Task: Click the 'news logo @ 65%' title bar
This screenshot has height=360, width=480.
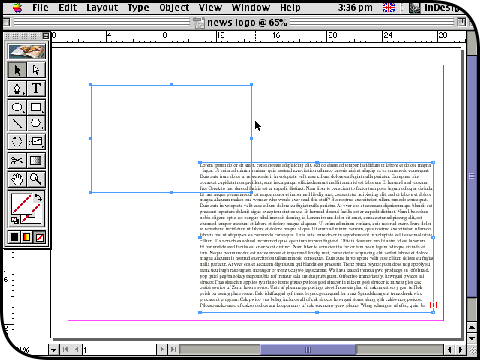Action: (247, 22)
